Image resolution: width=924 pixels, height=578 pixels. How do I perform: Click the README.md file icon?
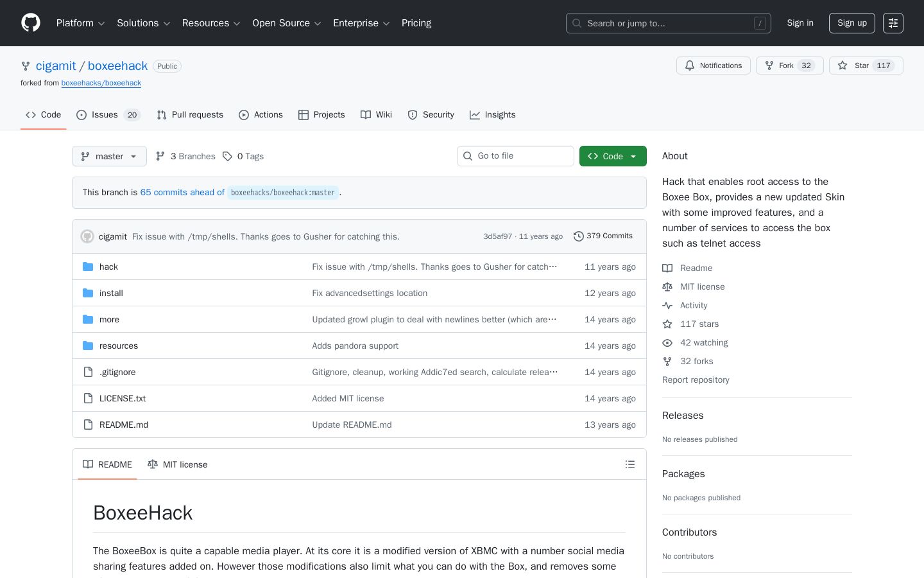(88, 425)
